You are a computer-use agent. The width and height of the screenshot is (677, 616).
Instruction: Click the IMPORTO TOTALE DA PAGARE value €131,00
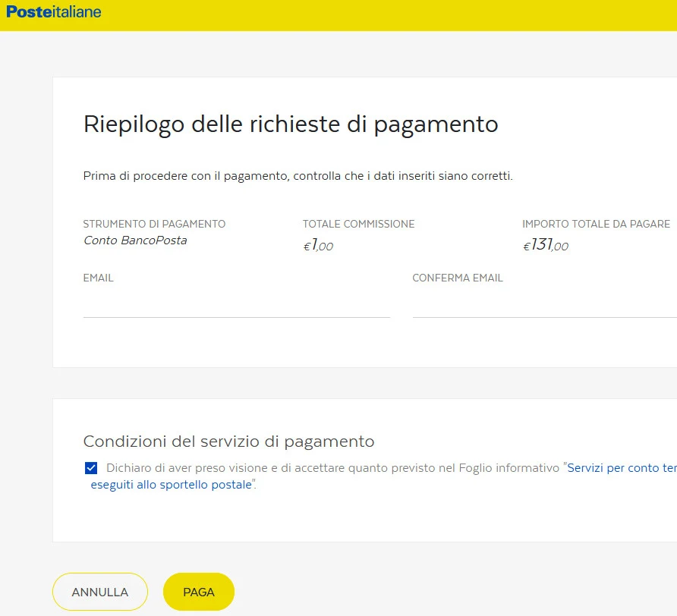[545, 246]
